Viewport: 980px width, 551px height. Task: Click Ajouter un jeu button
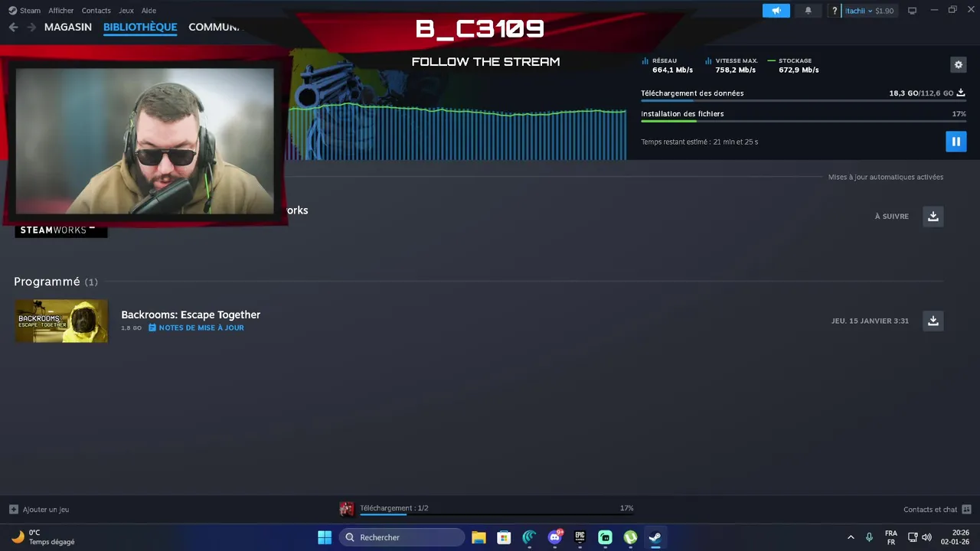pos(39,509)
